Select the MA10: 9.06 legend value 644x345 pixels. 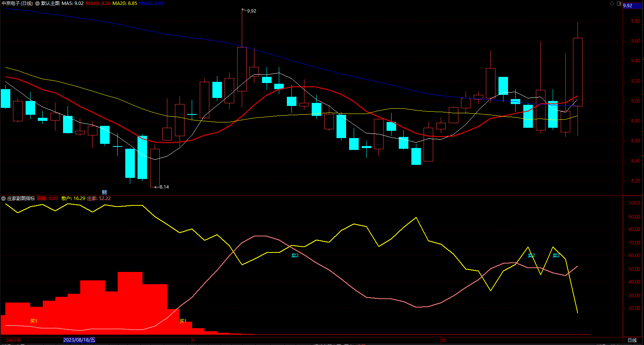point(98,3)
